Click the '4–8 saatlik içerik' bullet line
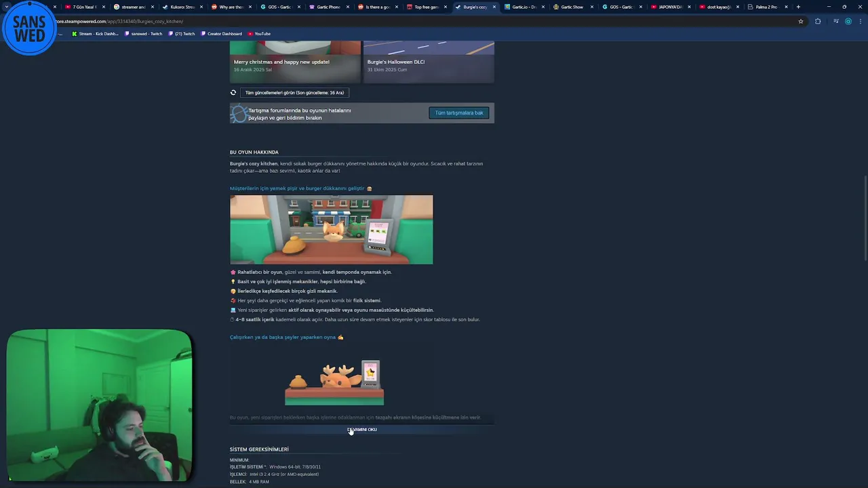This screenshot has height=488, width=868. tap(355, 319)
